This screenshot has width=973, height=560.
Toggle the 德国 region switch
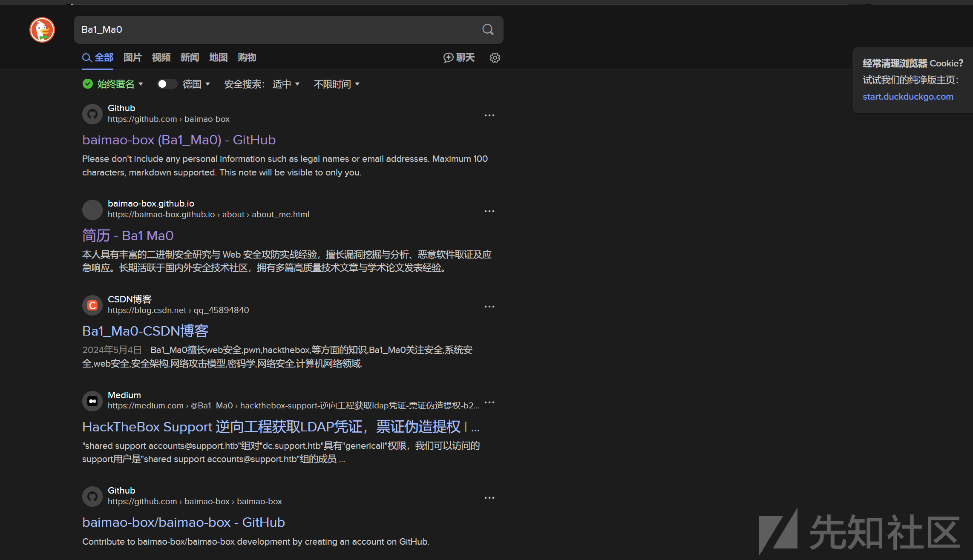pyautogui.click(x=167, y=84)
